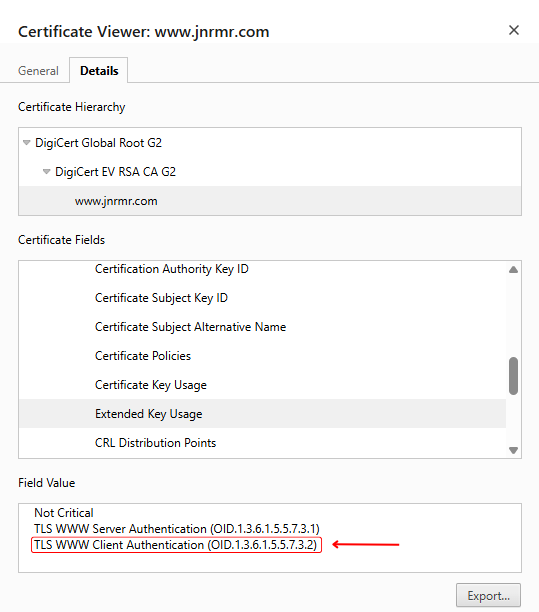
Task: Collapse the DigiCert EV RSA CA G2 node
Action: (x=46, y=172)
